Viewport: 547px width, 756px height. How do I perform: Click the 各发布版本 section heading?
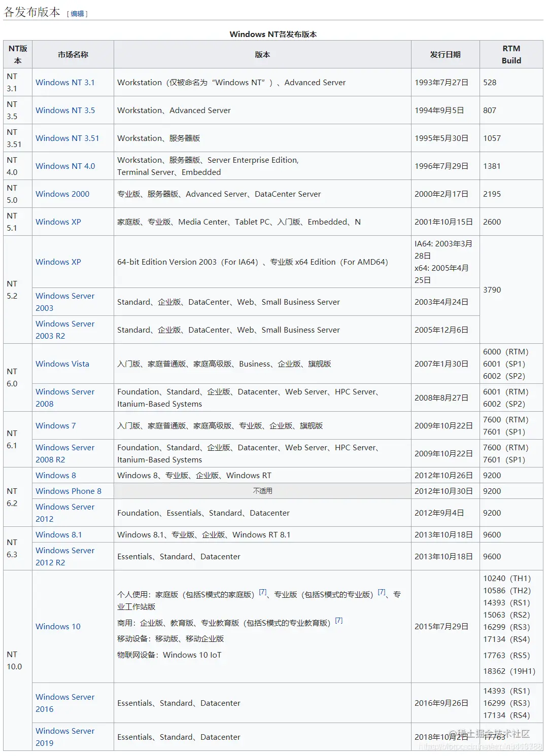pyautogui.click(x=32, y=12)
